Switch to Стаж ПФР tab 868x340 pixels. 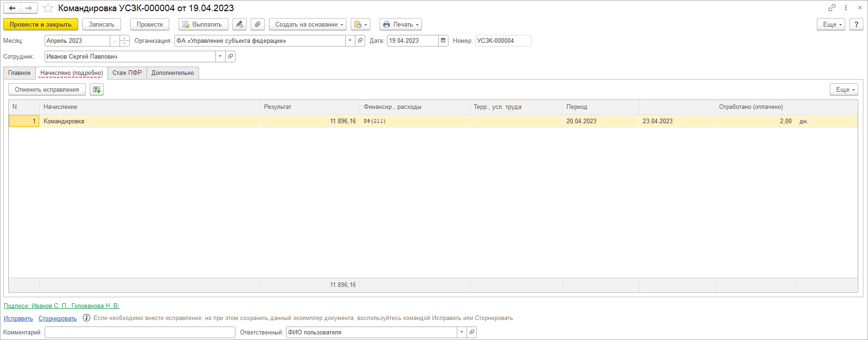(127, 73)
